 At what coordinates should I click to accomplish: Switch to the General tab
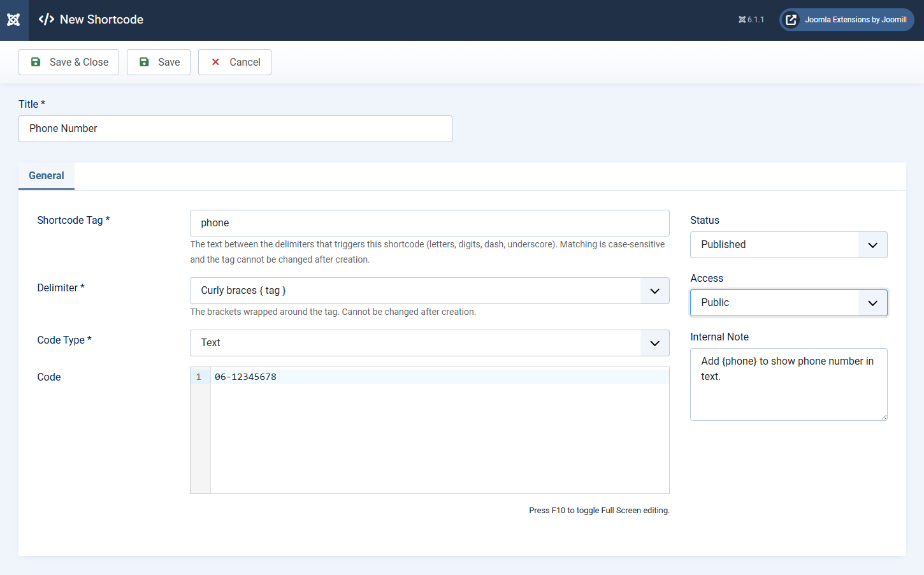coord(47,176)
